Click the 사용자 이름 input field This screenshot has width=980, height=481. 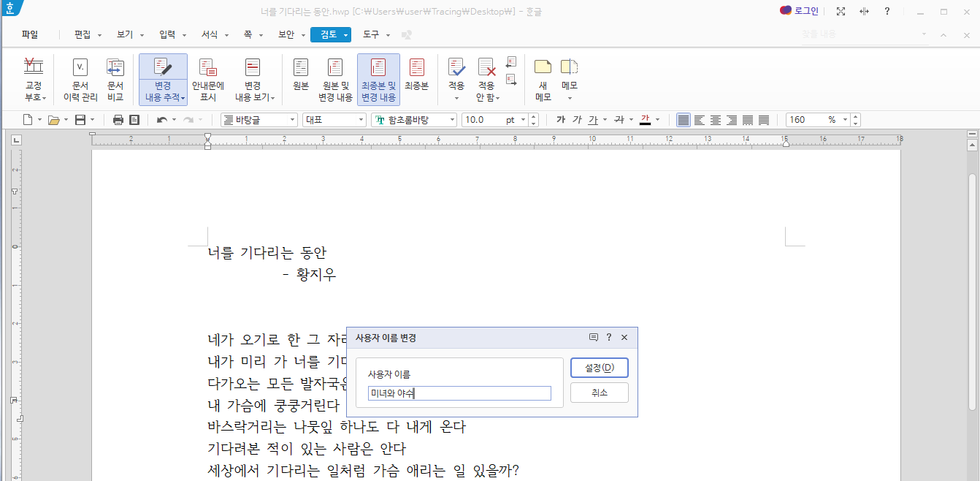(459, 393)
